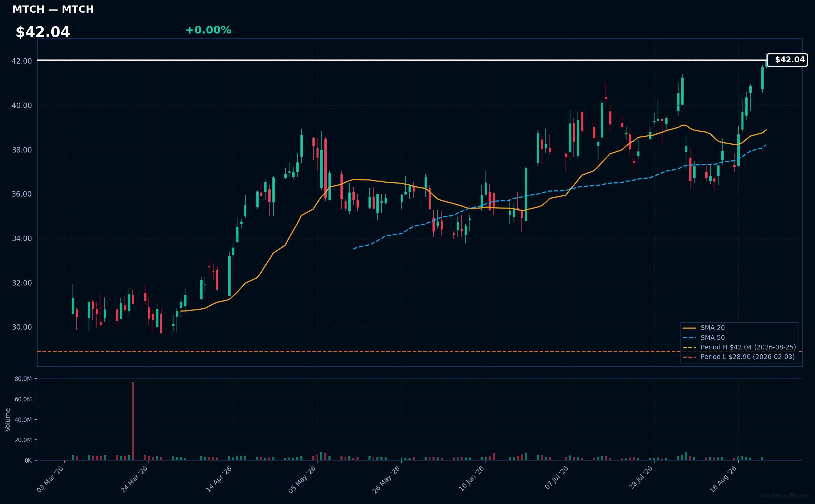The width and height of the screenshot is (815, 504).
Task: Click the $42.04 price tag on right edge
Action: (x=787, y=60)
